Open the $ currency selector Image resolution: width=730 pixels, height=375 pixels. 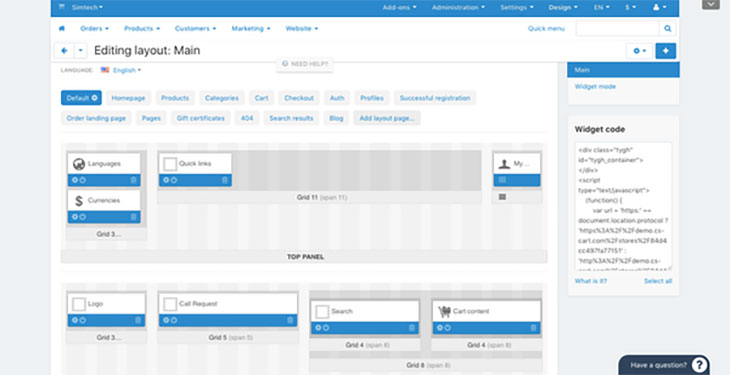[x=631, y=7]
